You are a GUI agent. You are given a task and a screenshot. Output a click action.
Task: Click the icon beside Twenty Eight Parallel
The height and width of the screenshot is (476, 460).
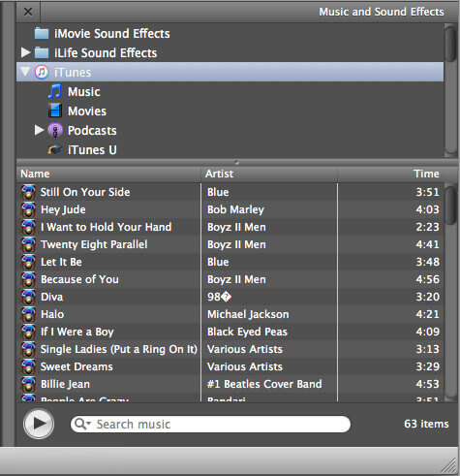point(28,244)
